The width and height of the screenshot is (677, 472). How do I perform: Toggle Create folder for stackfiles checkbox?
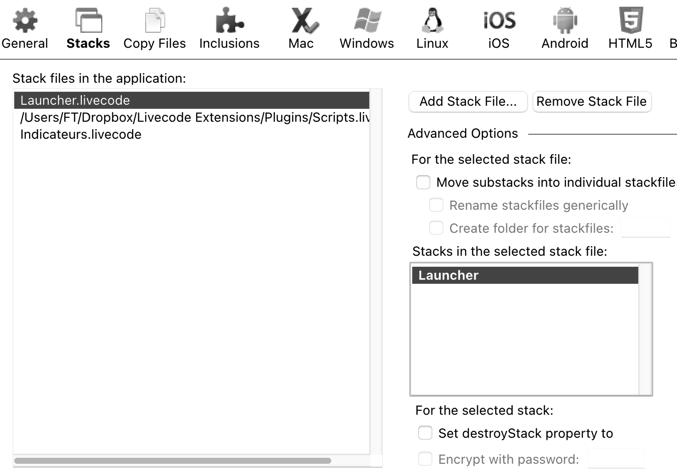(x=436, y=228)
